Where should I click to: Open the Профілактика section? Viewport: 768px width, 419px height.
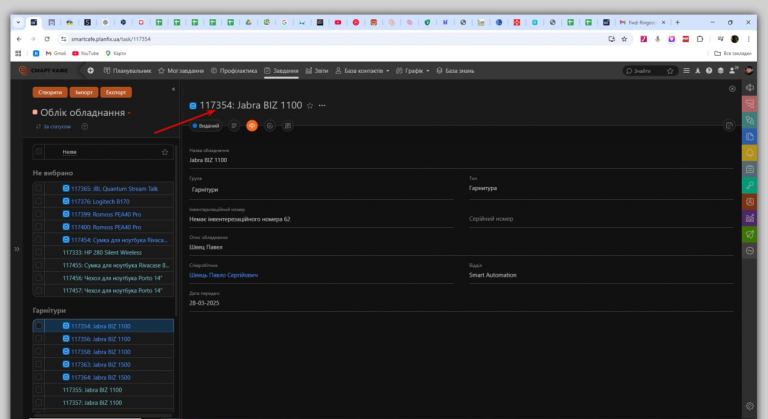pyautogui.click(x=234, y=71)
